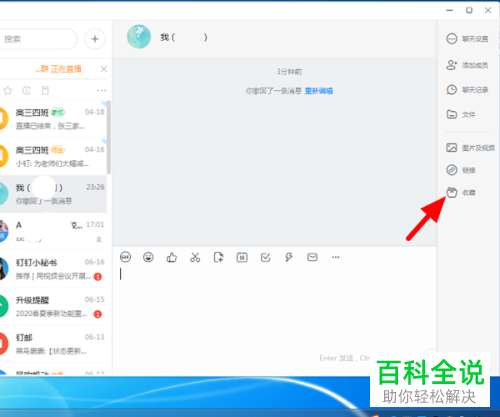Open the 文件 files panel

(x=461, y=114)
